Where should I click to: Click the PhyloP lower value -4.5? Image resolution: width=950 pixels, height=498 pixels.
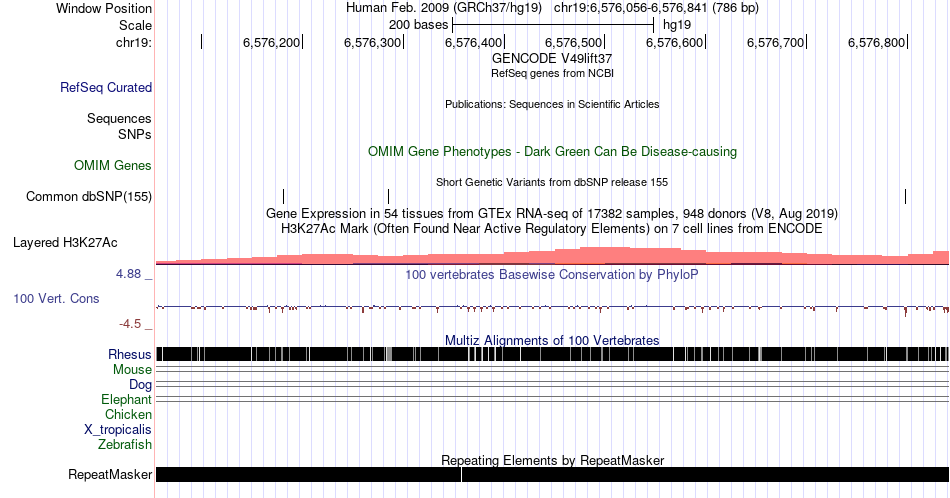tap(130, 324)
